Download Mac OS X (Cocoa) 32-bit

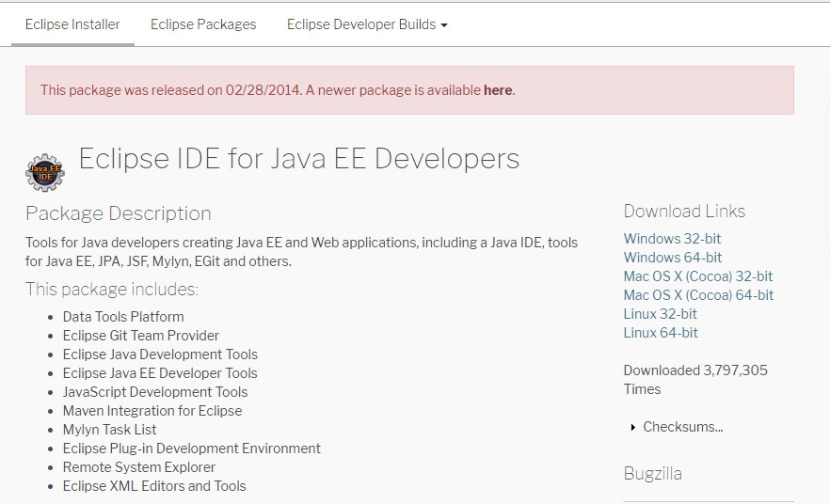(x=698, y=276)
